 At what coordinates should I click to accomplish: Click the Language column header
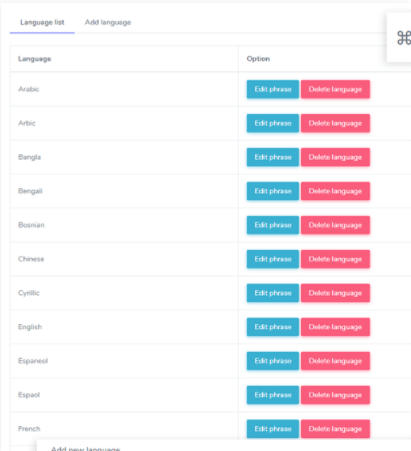[35, 59]
